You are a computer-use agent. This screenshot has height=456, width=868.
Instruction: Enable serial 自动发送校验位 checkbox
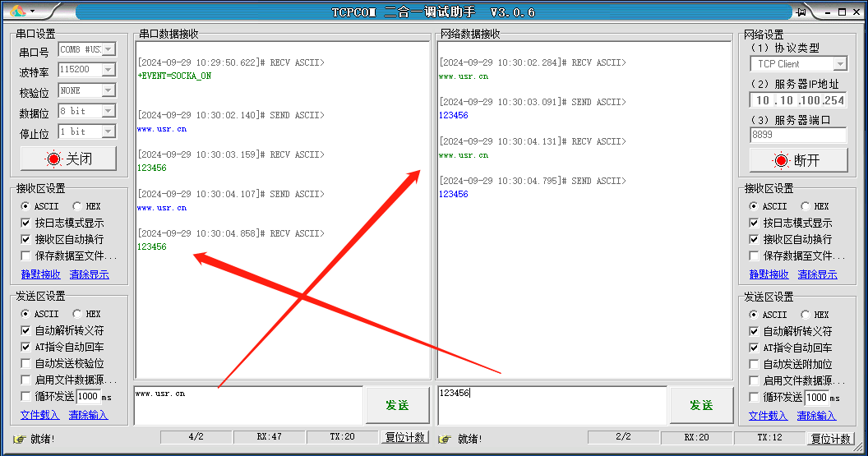pyautogui.click(x=26, y=363)
